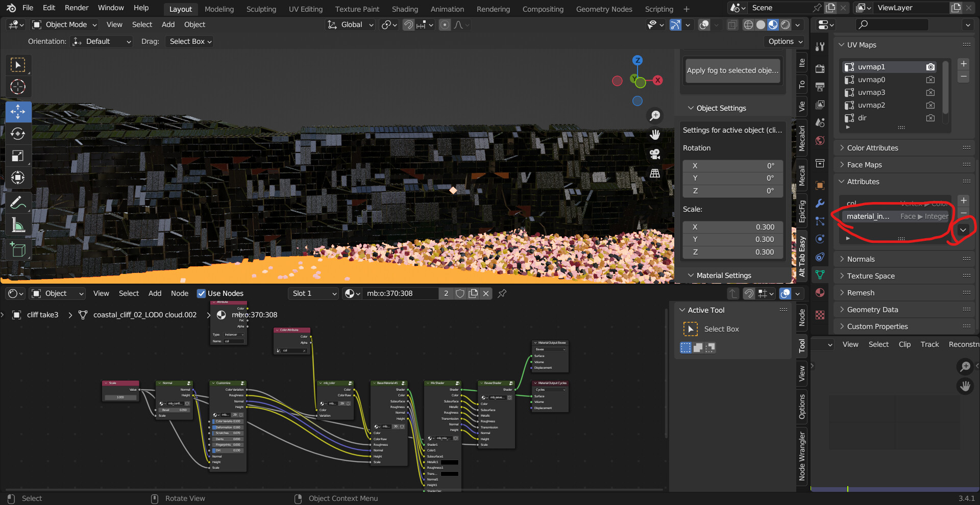
Task: Click the viewport zoom magnifier icon
Action: coord(655,116)
